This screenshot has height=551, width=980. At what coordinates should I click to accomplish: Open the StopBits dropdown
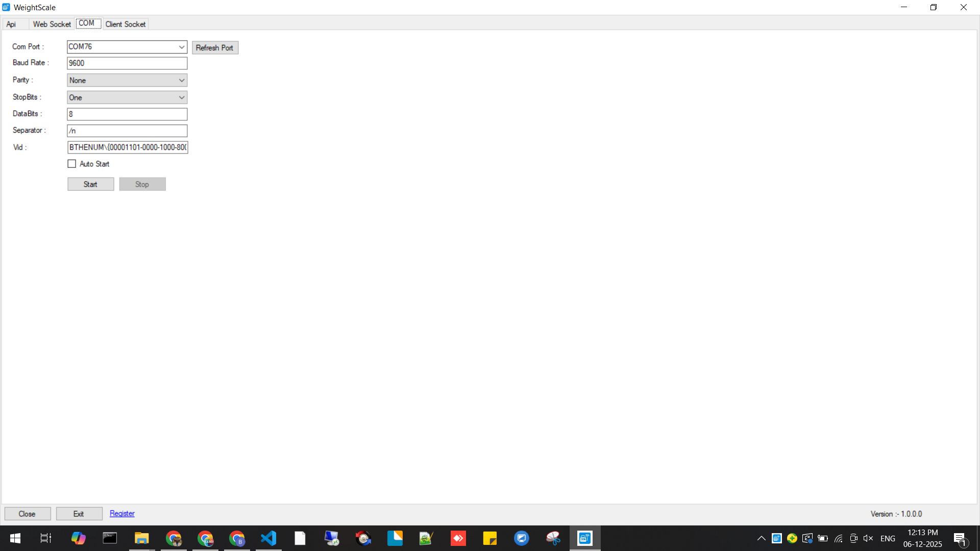click(181, 97)
